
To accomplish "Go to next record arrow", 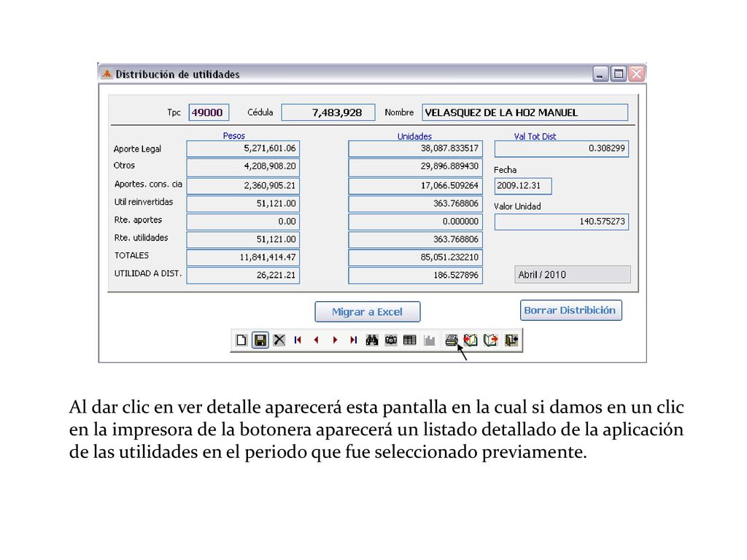I will click(335, 340).
